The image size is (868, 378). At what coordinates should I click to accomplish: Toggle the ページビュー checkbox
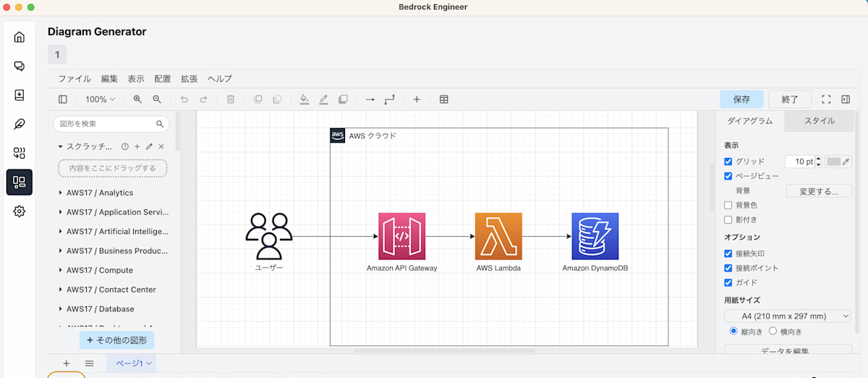728,176
